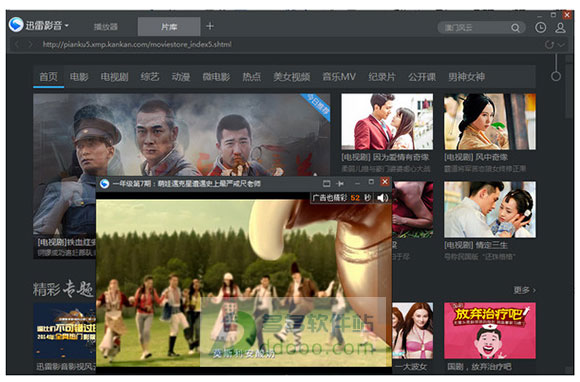The height and width of the screenshot is (382, 580).
Task: Click the 更多 link
Action: point(525,290)
